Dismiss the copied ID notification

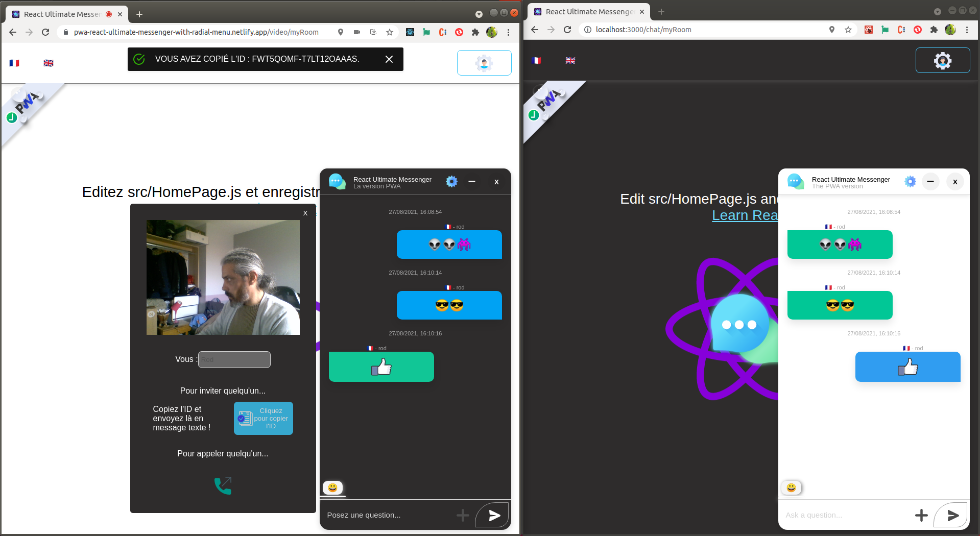pyautogui.click(x=389, y=59)
